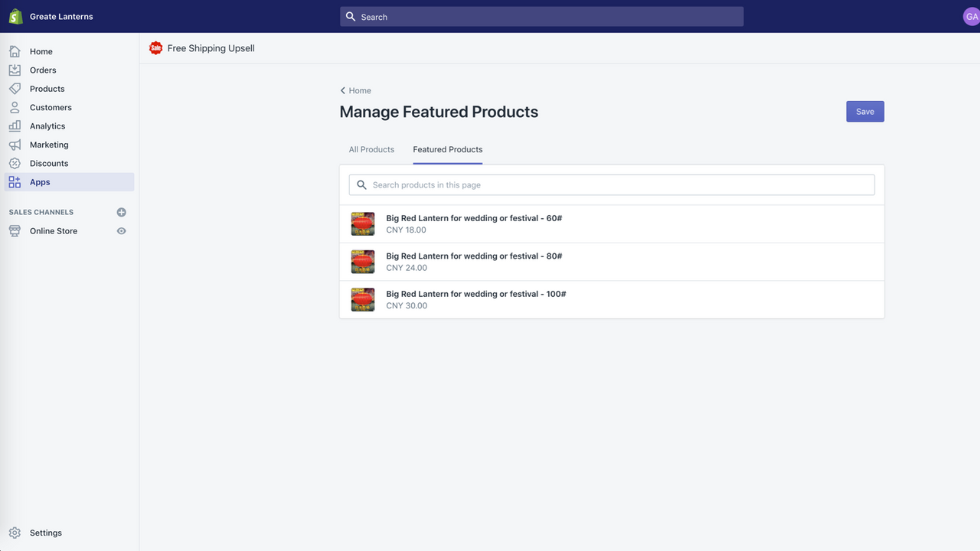The image size is (980, 551).
Task: Click the Shopify bag logo
Action: [x=15, y=16]
